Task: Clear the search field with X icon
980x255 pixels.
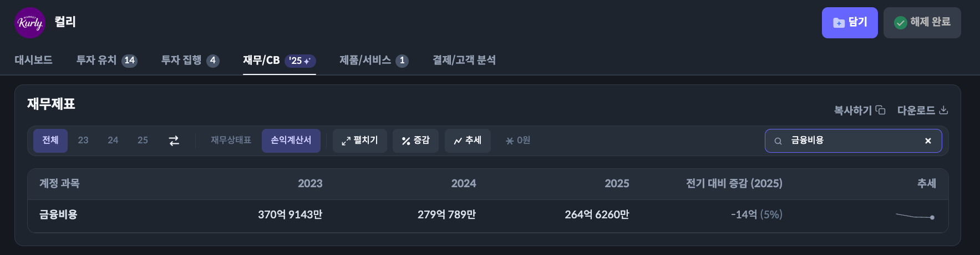Action: coord(928,141)
